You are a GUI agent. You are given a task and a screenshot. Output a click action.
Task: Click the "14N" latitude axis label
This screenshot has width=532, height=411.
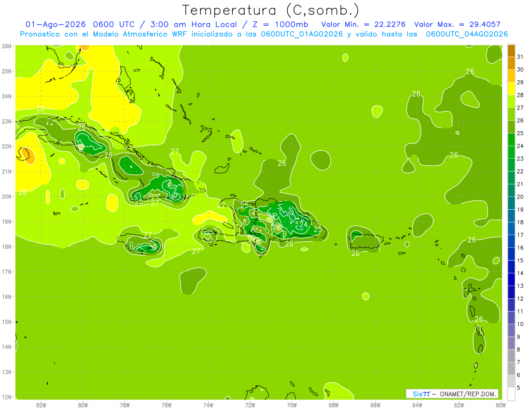tap(7, 347)
